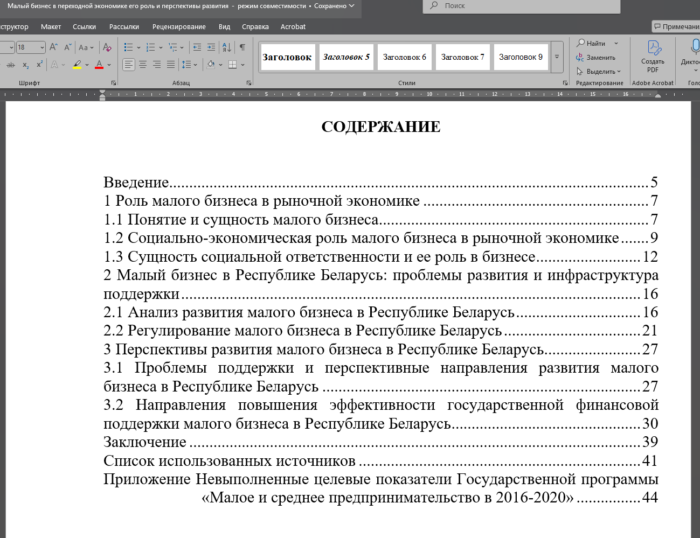Toggle show paragraph marks

pos(242,47)
